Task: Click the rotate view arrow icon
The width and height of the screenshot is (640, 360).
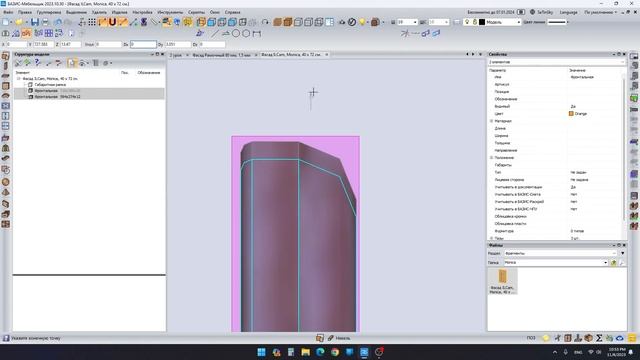Action: (x=265, y=22)
